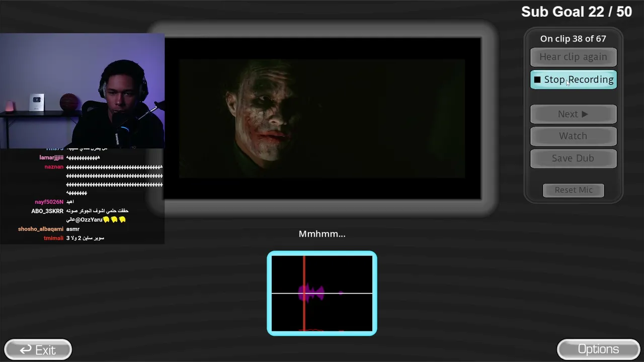Select chat username ABO_3SKRR

[x=47, y=211]
